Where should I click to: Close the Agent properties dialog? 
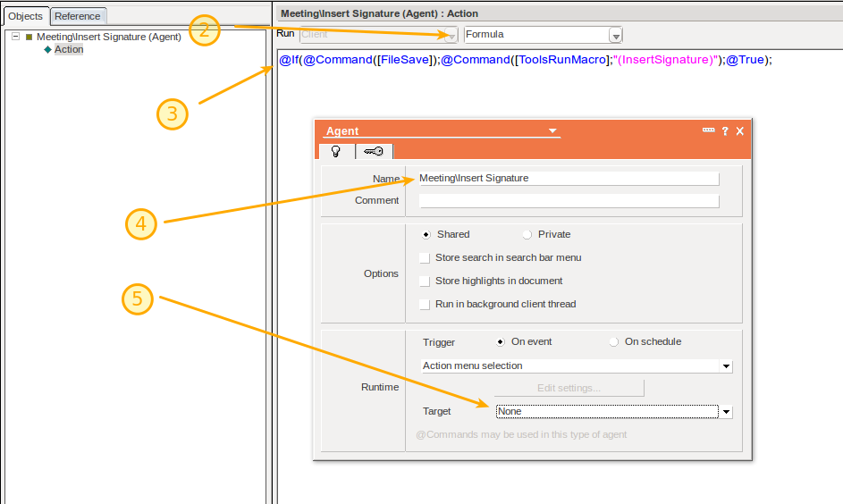point(739,130)
